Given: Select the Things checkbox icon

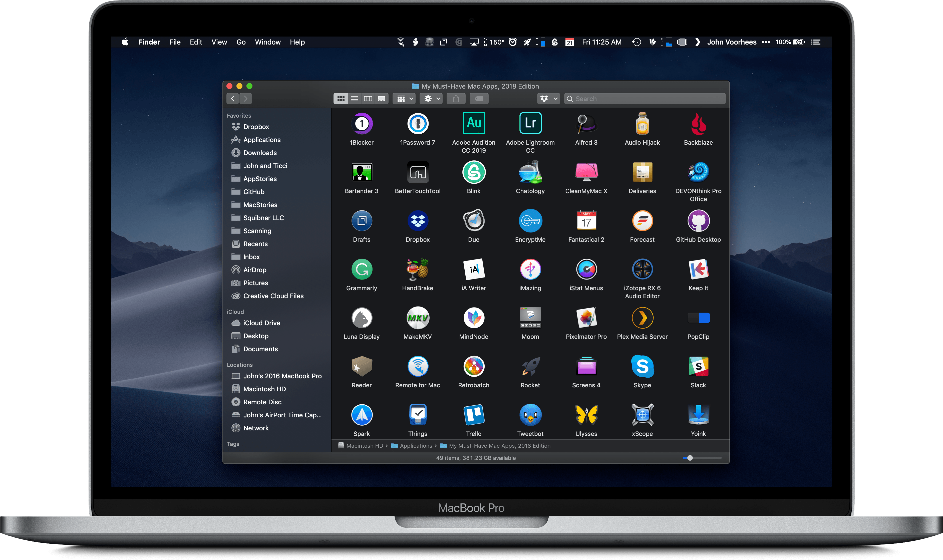Looking at the screenshot, I should [x=418, y=415].
